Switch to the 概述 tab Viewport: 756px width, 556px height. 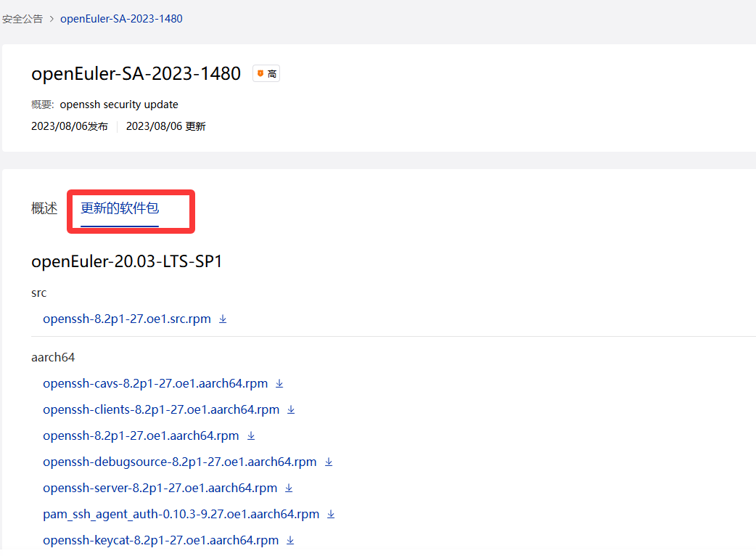[x=44, y=208]
